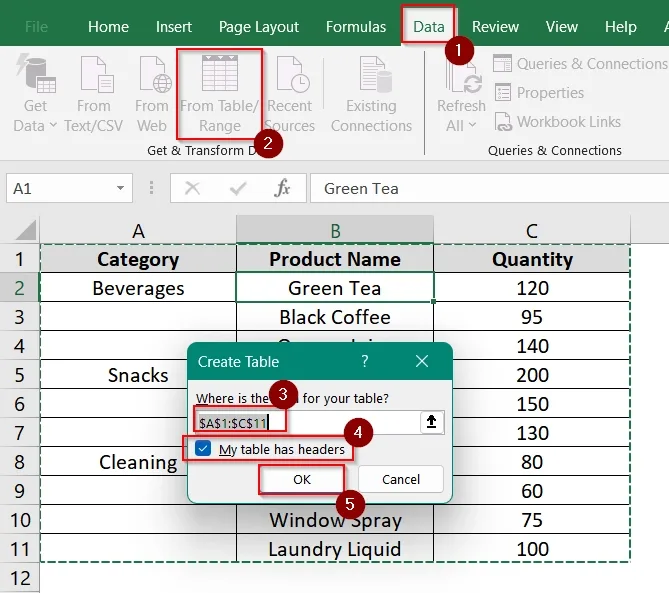669x593 pixels.
Task: Click the formula bar cancel X icon
Action: point(192,188)
